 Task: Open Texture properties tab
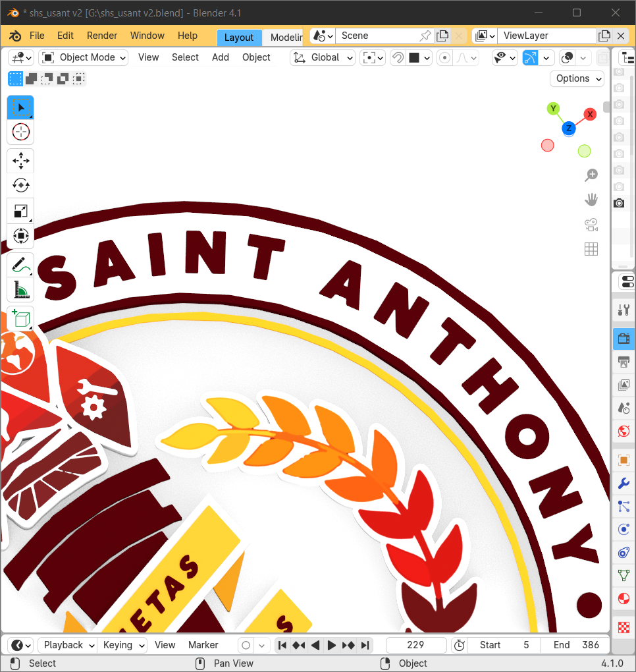(623, 628)
